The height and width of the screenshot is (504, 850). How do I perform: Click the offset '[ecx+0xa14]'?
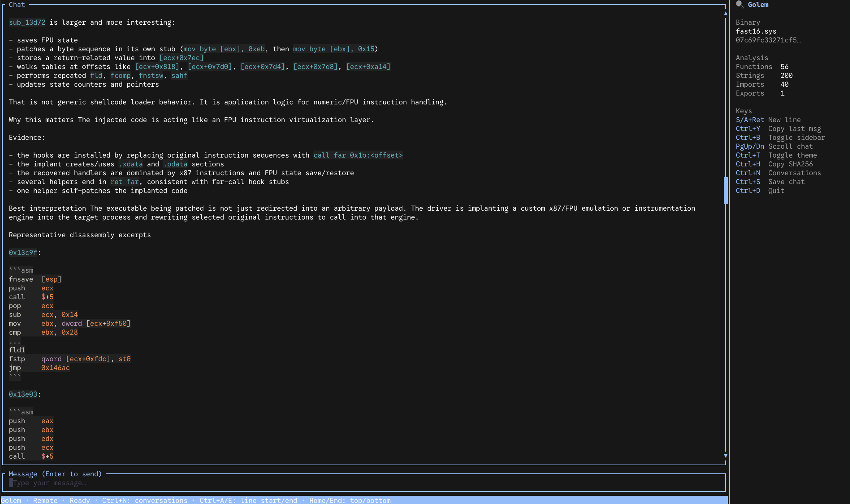point(368,67)
